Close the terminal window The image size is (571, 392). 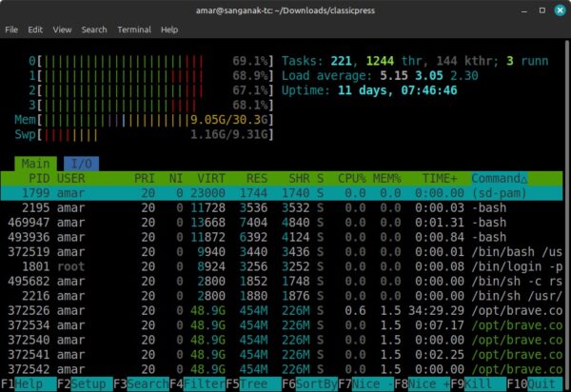tap(560, 10)
